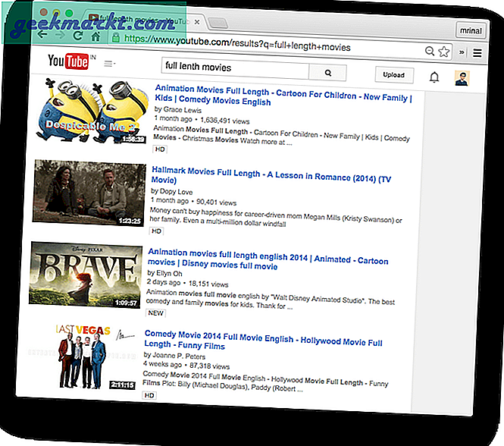Open the Despicable Me minions thumbnail
This screenshot has width=504, height=446.
tap(90, 112)
